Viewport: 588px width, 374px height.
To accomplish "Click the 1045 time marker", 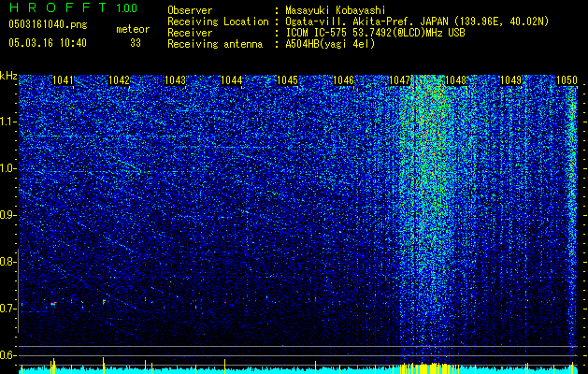I will click(287, 80).
